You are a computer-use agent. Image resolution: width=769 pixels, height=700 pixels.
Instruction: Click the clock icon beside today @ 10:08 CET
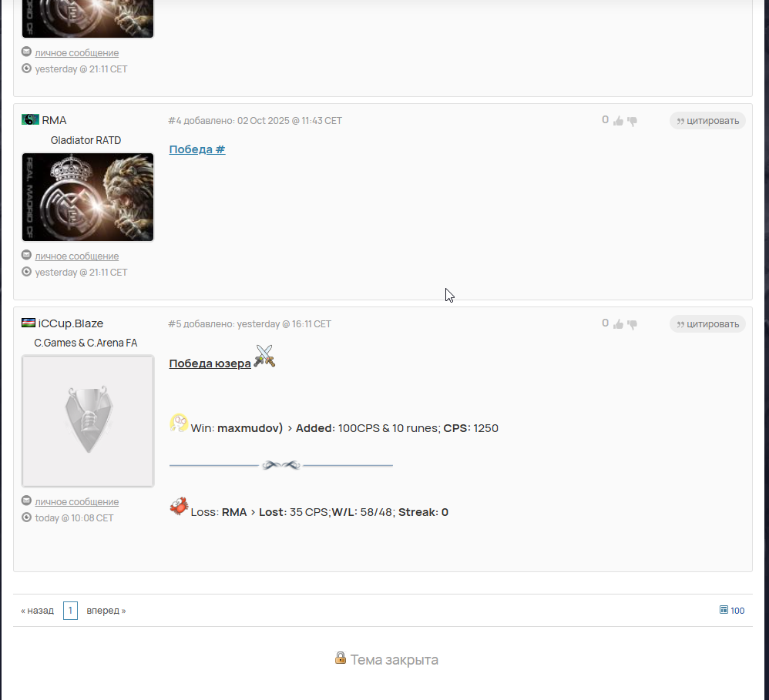click(x=26, y=517)
